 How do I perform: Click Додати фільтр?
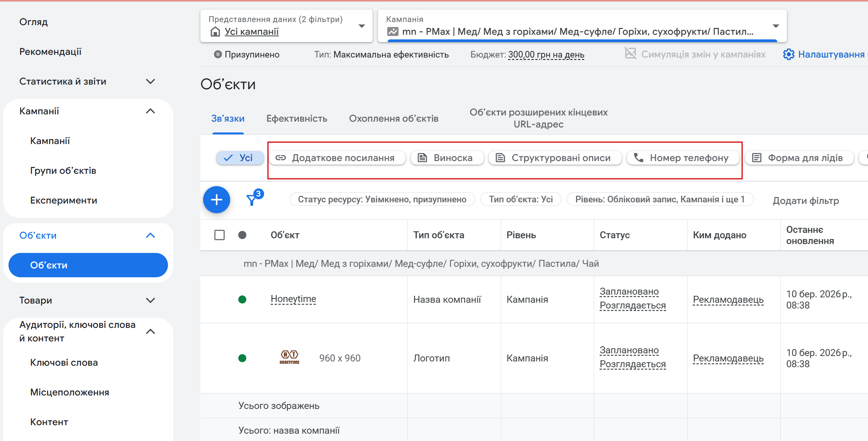tap(805, 200)
